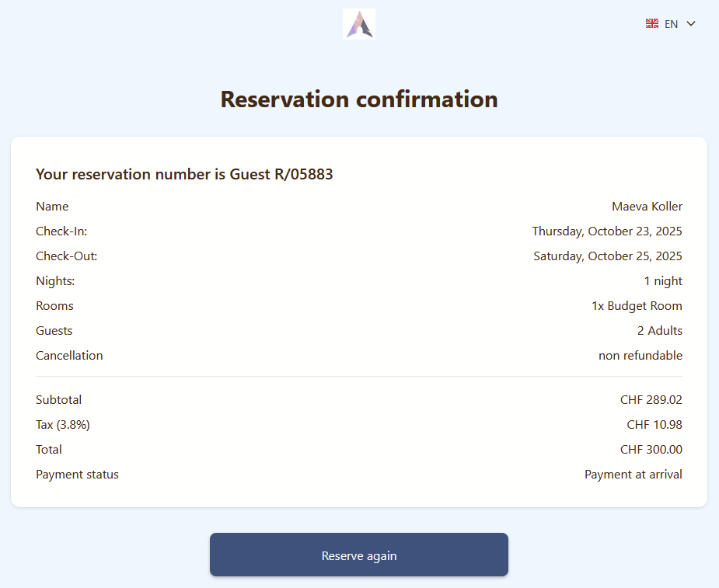Open the EN language selector
Screen dimensions: 719x588
click(x=671, y=24)
